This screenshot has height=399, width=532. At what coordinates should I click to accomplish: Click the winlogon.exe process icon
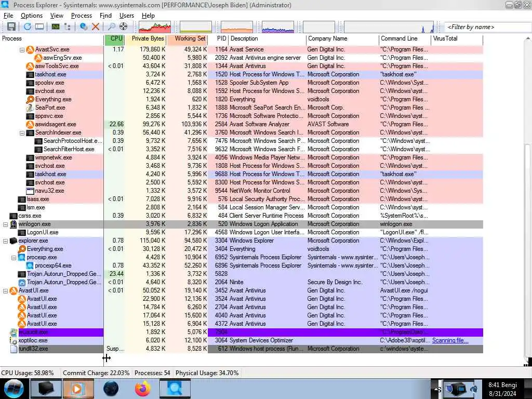(x=14, y=224)
